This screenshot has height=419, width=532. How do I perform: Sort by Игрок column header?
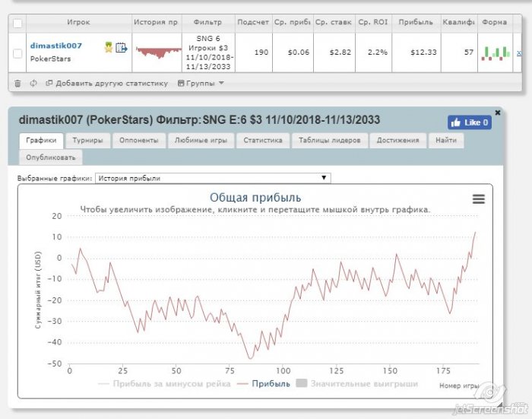pos(78,22)
